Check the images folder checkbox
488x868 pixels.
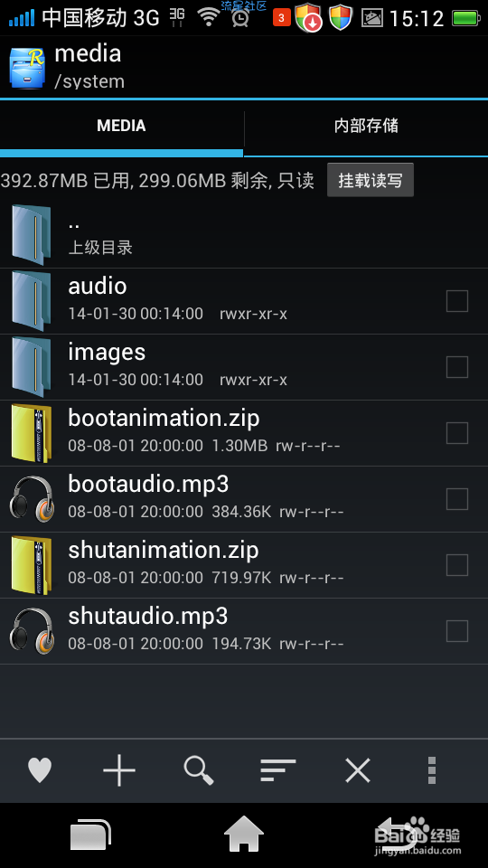(457, 367)
